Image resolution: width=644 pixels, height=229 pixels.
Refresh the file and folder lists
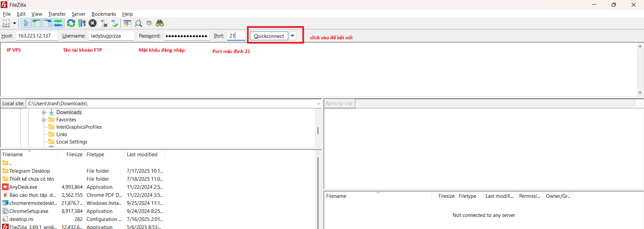point(71,23)
